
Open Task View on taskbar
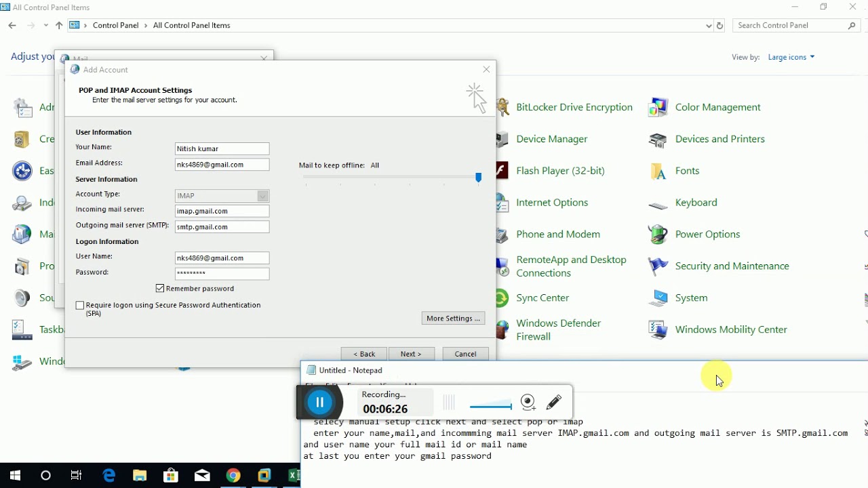tap(77, 476)
